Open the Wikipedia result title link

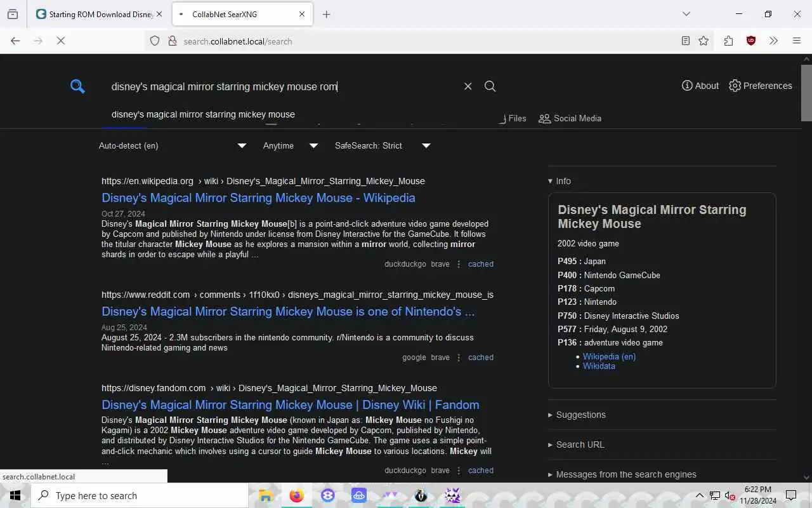(258, 197)
